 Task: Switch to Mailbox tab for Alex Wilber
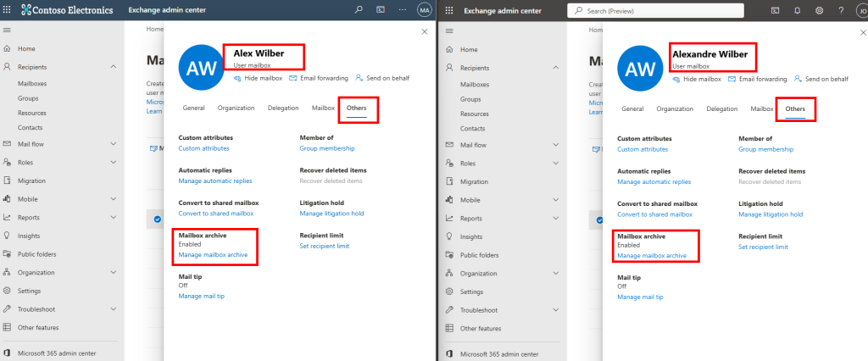[323, 108]
